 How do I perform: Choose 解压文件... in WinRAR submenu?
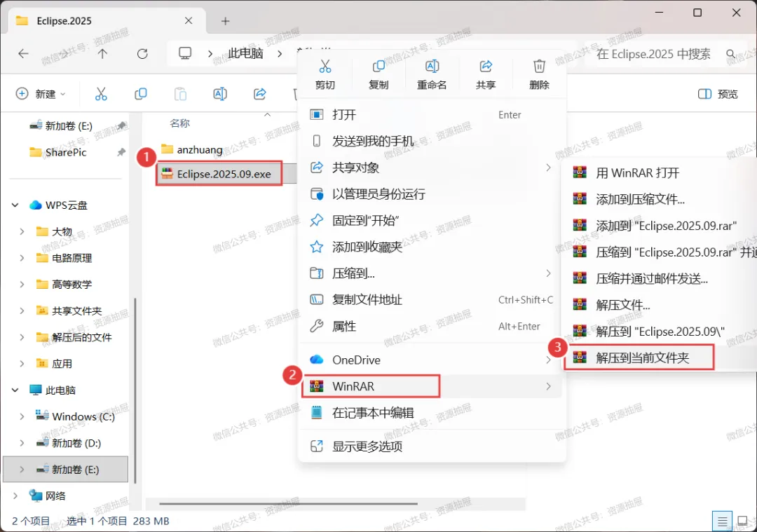658,305
